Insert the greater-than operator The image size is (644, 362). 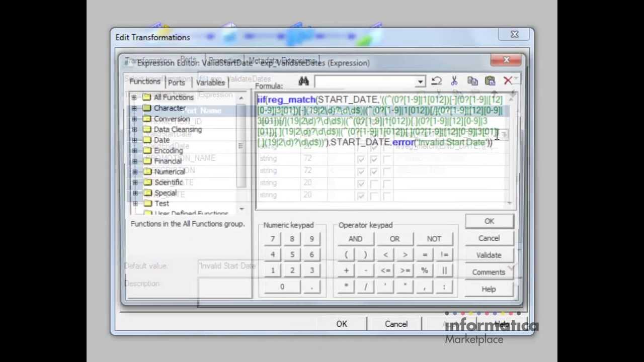point(405,255)
